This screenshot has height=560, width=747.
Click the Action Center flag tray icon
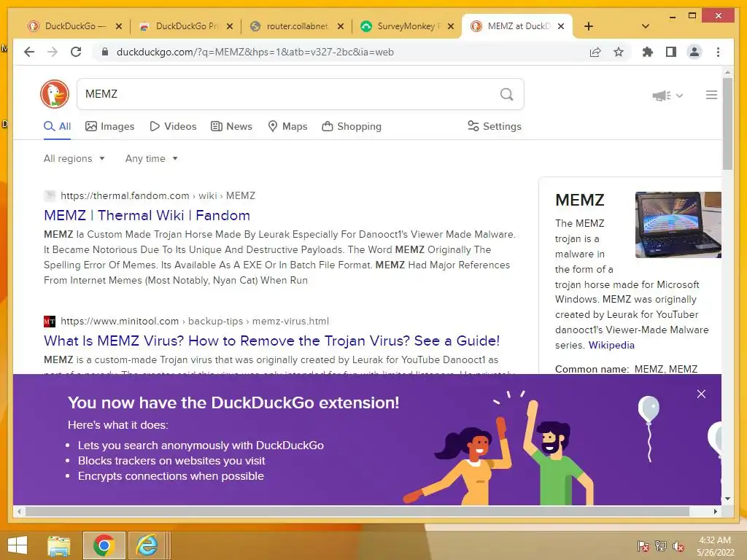pyautogui.click(x=643, y=546)
